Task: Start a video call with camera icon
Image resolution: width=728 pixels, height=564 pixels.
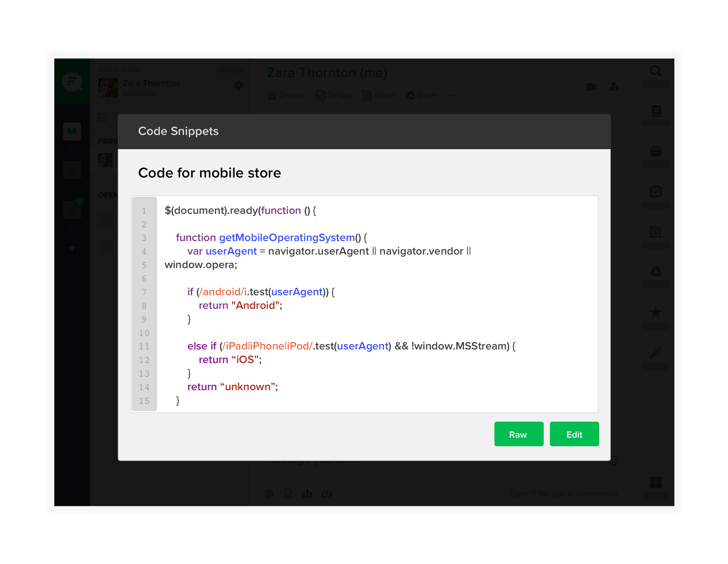Action: (591, 87)
